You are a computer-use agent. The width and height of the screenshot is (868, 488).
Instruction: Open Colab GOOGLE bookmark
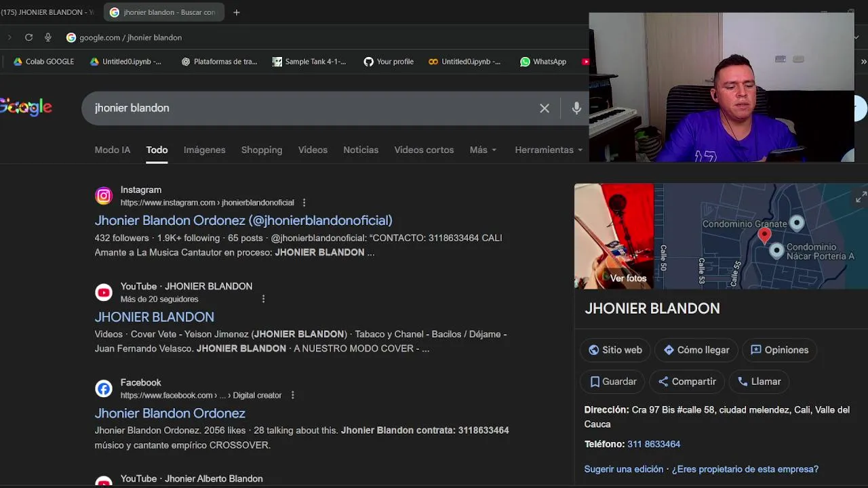(44, 62)
